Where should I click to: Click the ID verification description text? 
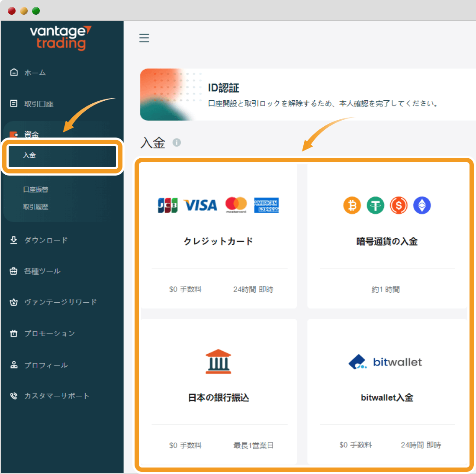pos(324,103)
